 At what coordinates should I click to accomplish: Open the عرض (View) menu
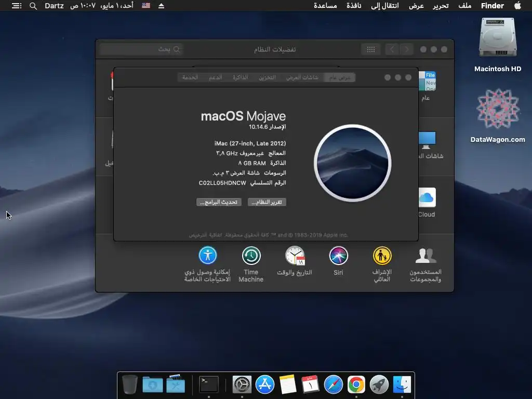[416, 6]
